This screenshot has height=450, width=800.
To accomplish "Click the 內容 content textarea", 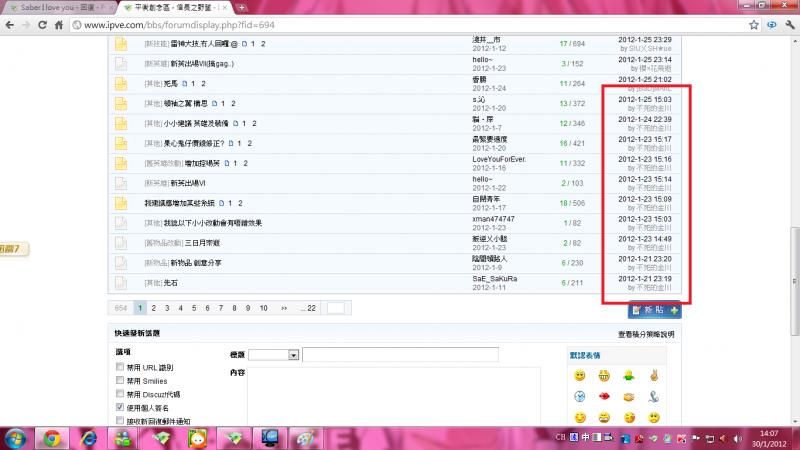I will 394,396.
